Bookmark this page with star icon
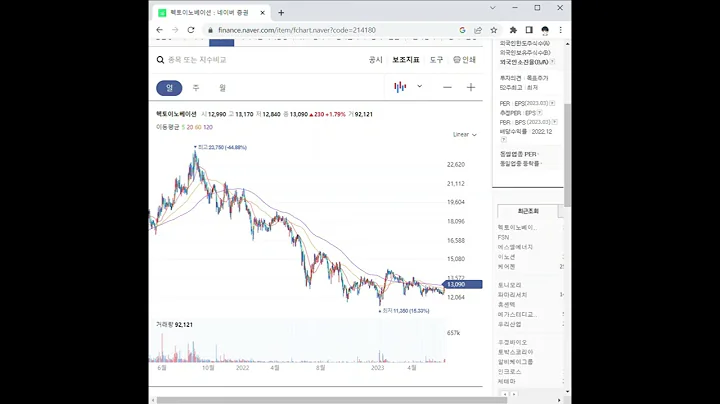720x404 pixels. pyautogui.click(x=494, y=30)
